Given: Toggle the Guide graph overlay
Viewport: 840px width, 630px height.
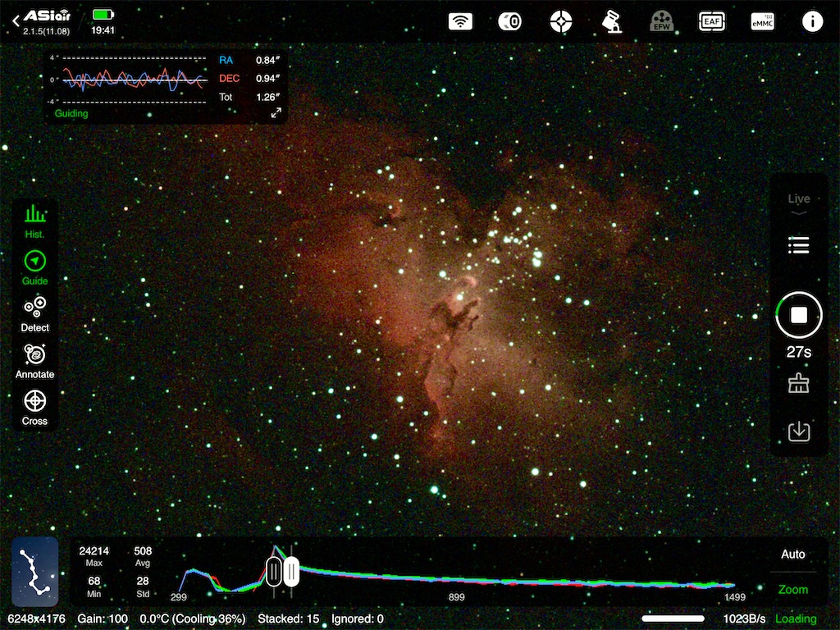Looking at the screenshot, I should click(34, 268).
